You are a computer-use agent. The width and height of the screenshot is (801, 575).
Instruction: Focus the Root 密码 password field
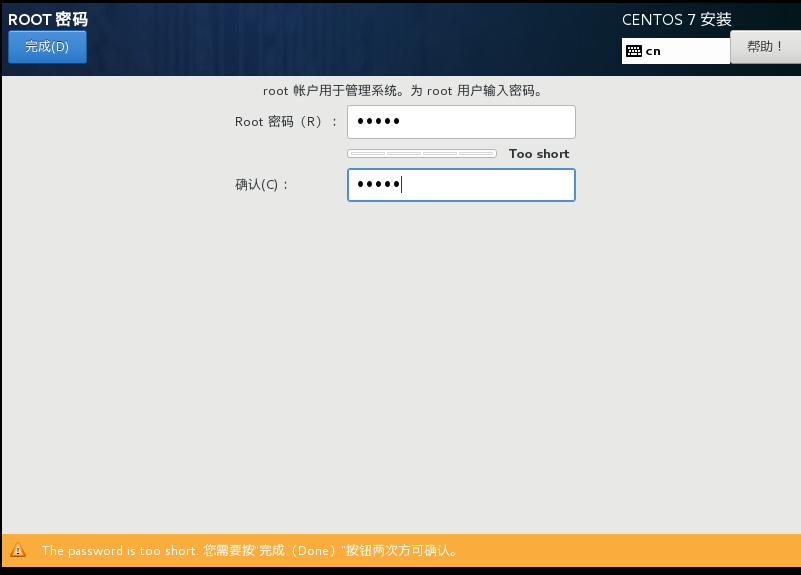pos(461,122)
